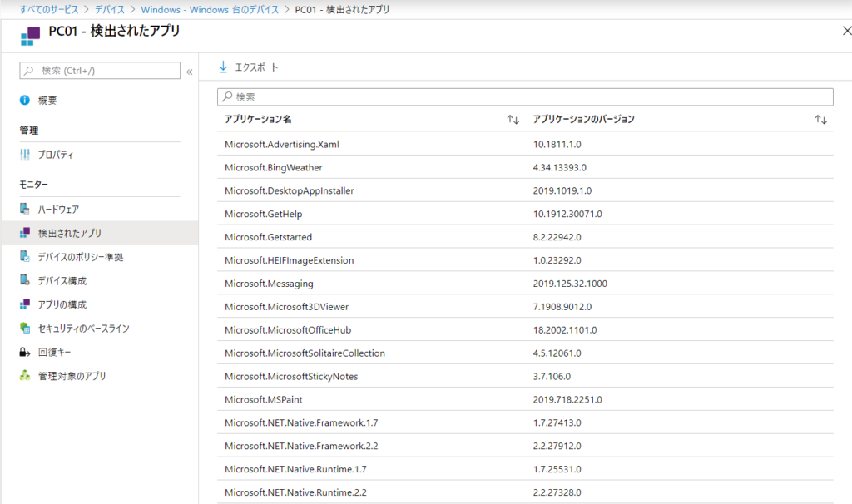Click the 概要 info icon

(24, 100)
